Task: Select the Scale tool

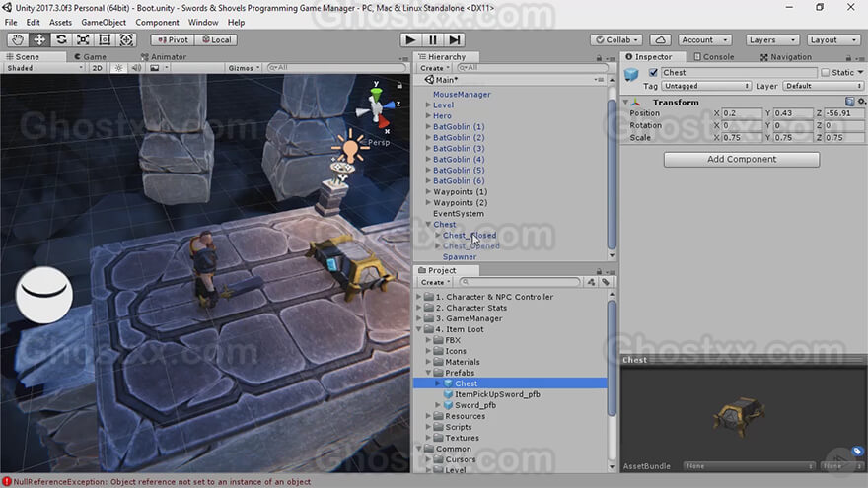Action: [x=83, y=39]
